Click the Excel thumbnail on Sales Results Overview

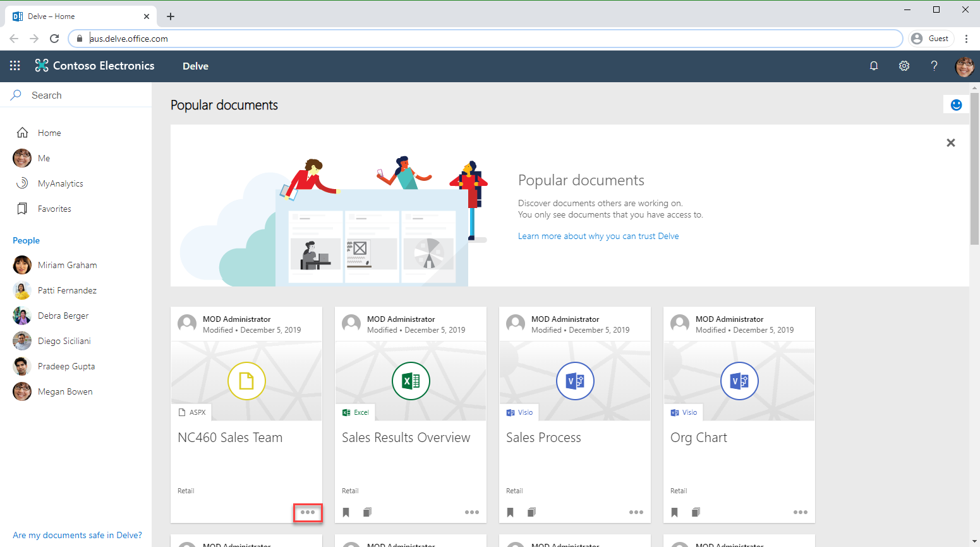pyautogui.click(x=411, y=381)
